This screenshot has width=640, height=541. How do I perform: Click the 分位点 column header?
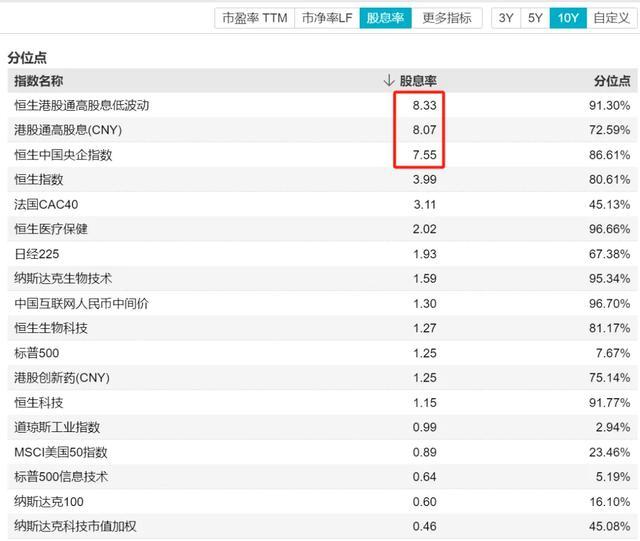[x=612, y=81]
